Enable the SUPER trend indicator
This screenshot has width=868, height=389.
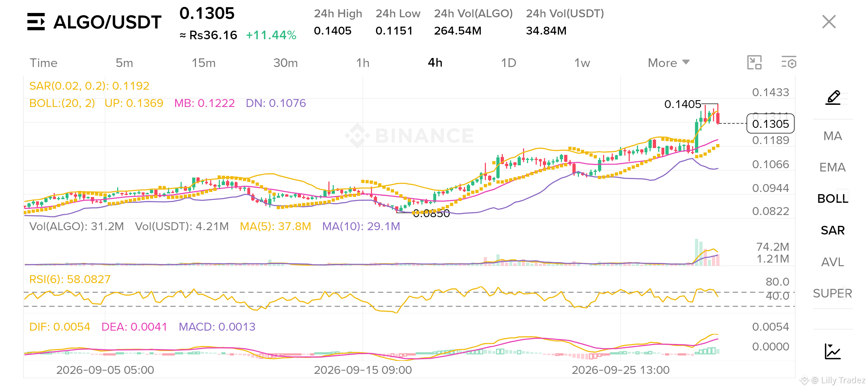coord(833,293)
